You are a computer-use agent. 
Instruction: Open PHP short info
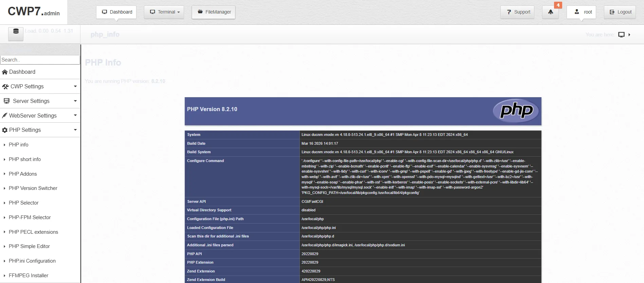click(24, 159)
